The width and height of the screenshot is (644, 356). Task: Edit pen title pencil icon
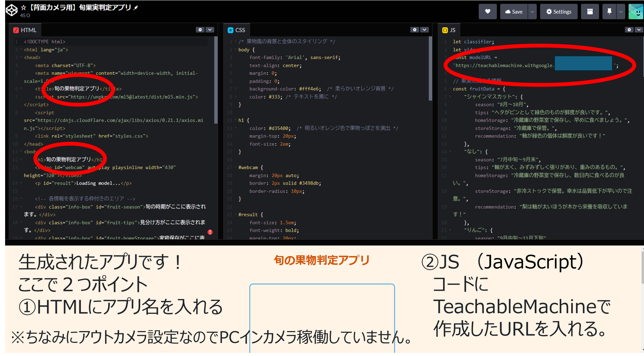coord(136,8)
